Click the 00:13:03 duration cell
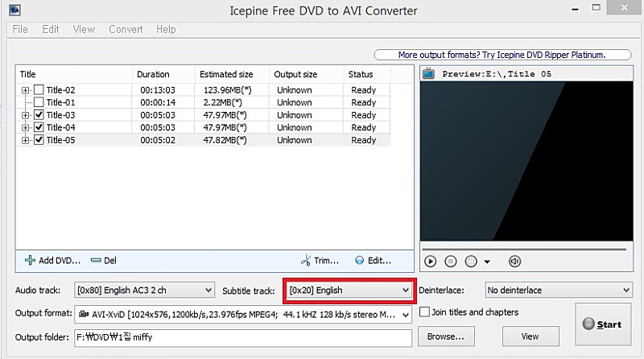The width and height of the screenshot is (644, 359). (x=158, y=90)
